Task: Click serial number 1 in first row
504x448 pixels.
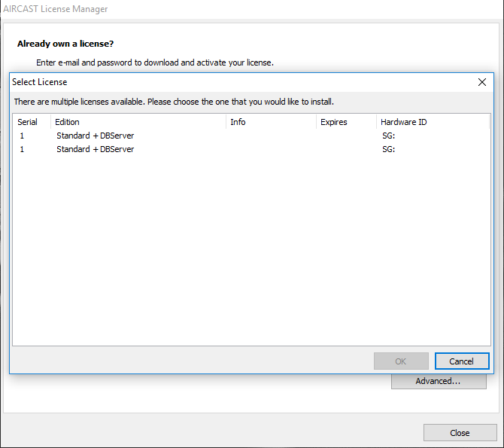Action: coord(22,136)
